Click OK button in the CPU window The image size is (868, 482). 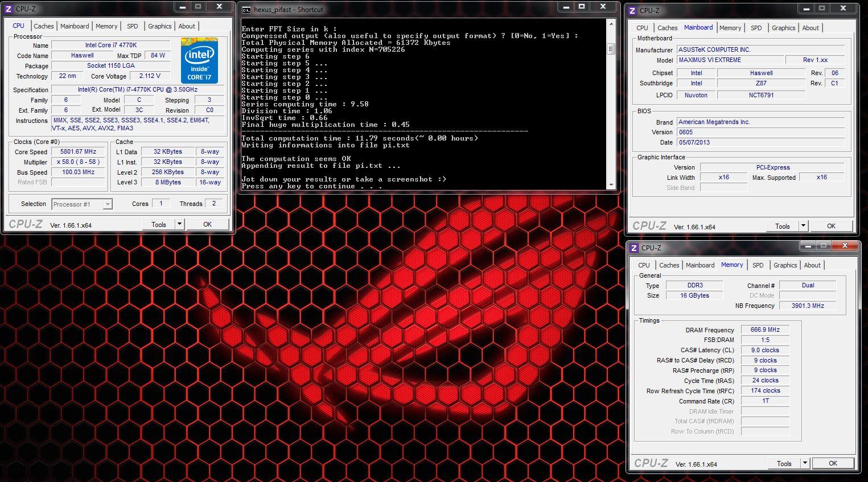207,224
